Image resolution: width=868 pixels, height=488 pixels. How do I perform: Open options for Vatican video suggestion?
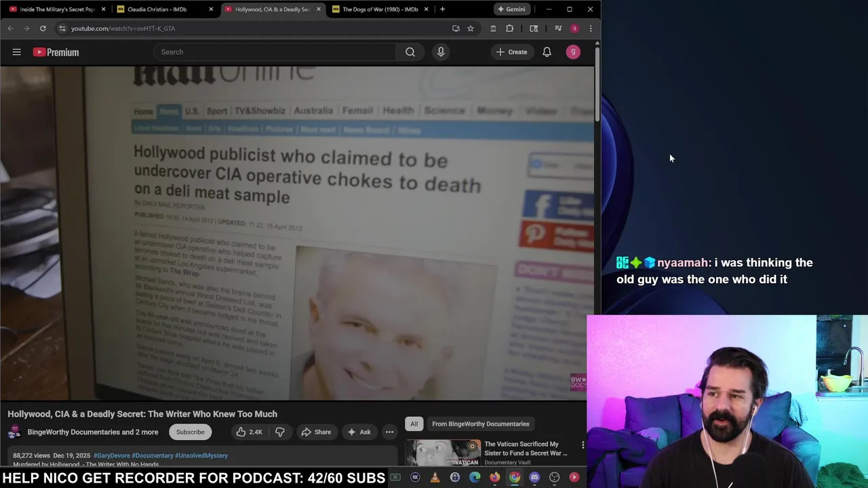click(x=583, y=445)
